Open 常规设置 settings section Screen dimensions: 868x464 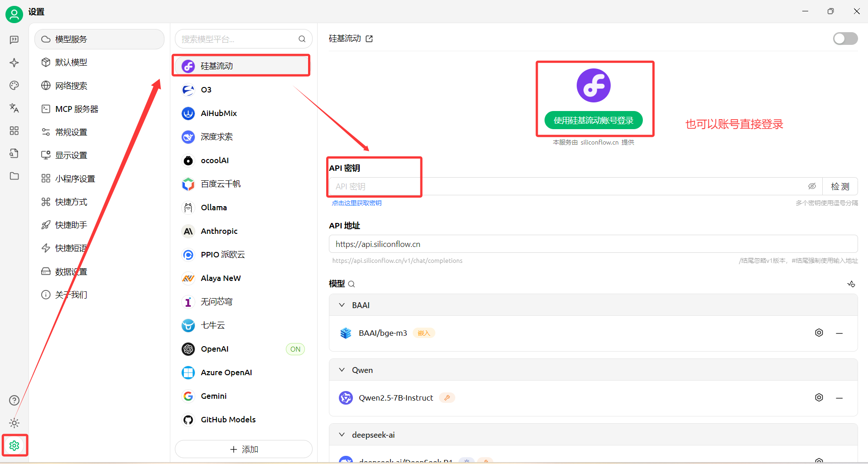[99, 132]
